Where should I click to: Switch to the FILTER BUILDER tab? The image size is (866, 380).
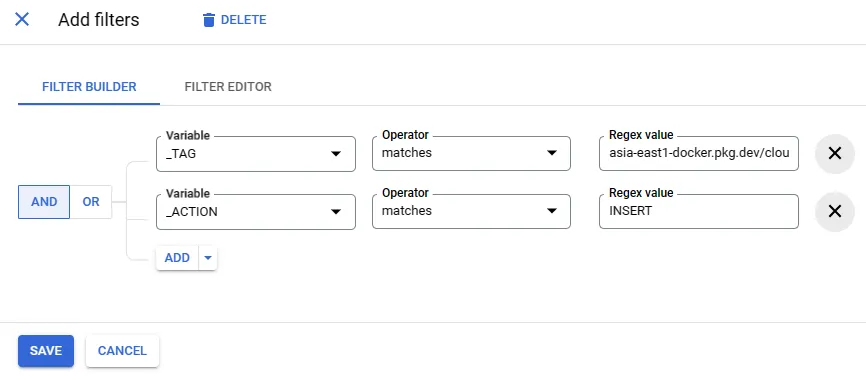[x=89, y=87]
